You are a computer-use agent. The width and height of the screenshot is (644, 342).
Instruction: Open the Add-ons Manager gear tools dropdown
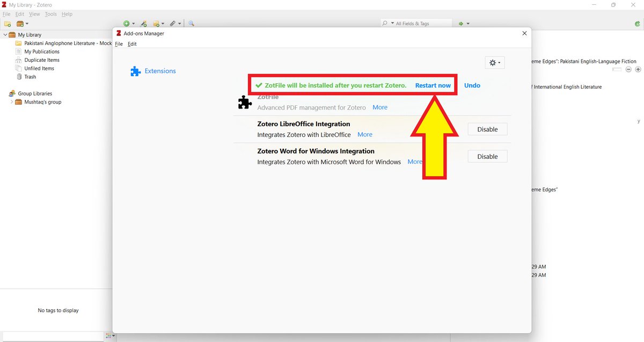pos(494,63)
